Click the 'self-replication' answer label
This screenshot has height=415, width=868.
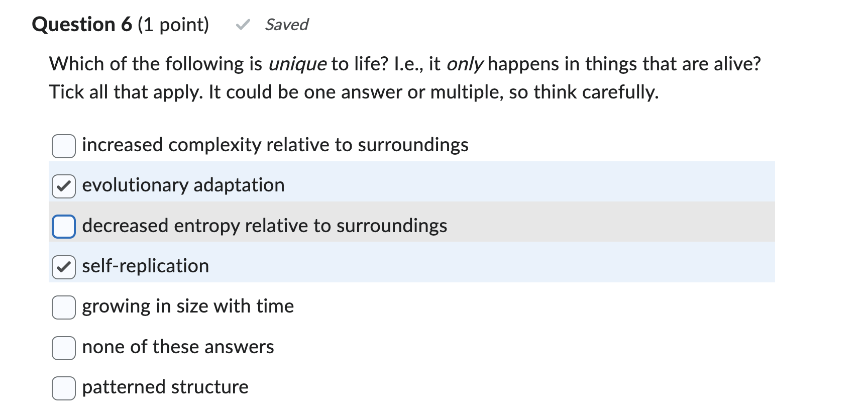click(145, 266)
